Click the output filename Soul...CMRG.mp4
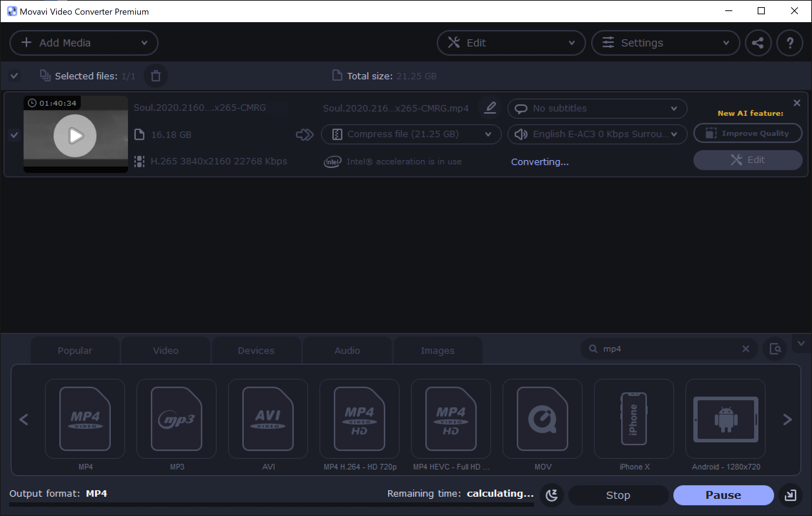 click(396, 108)
